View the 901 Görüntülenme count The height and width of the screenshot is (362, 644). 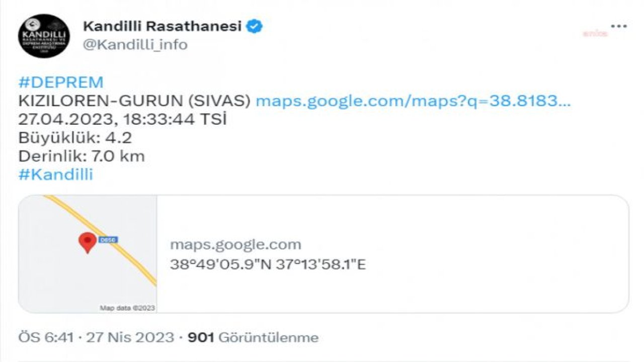click(253, 337)
